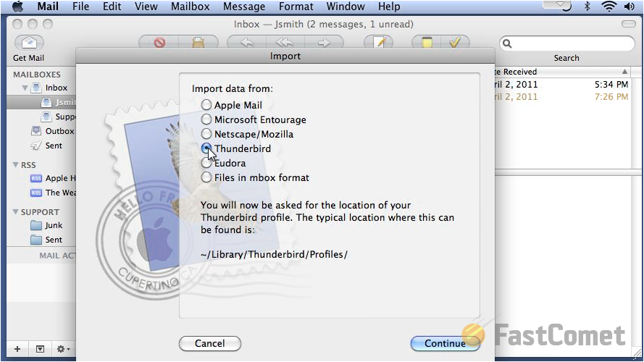The height and width of the screenshot is (362, 644).
Task: Click the To Do checkmark icon
Action: 455,42
